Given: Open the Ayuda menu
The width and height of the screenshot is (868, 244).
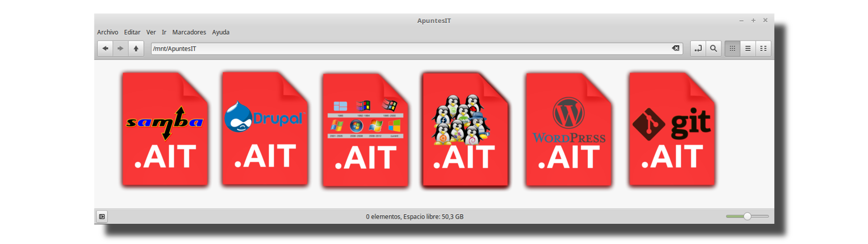Looking at the screenshot, I should point(221,32).
